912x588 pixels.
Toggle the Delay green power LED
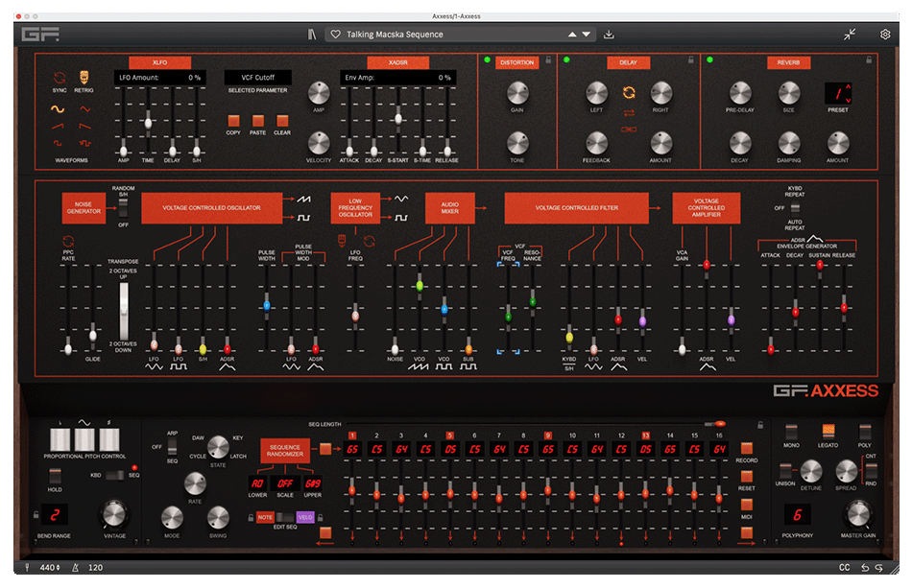tap(566, 59)
